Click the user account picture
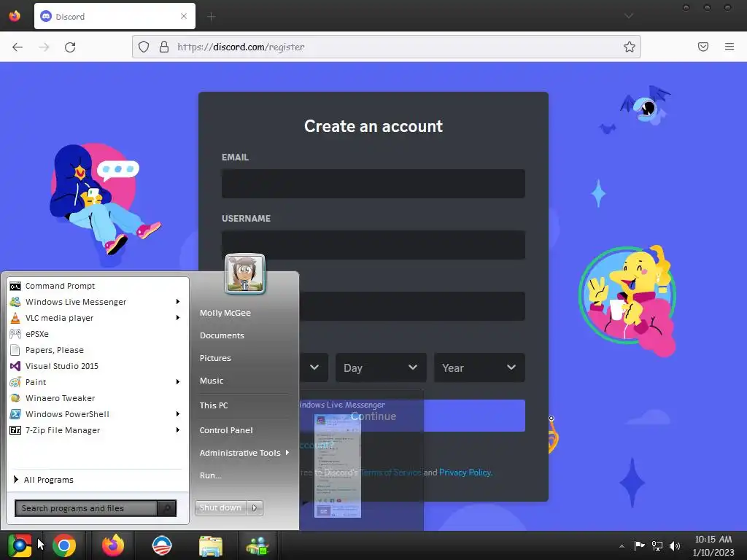The width and height of the screenshot is (747, 560). [x=245, y=273]
